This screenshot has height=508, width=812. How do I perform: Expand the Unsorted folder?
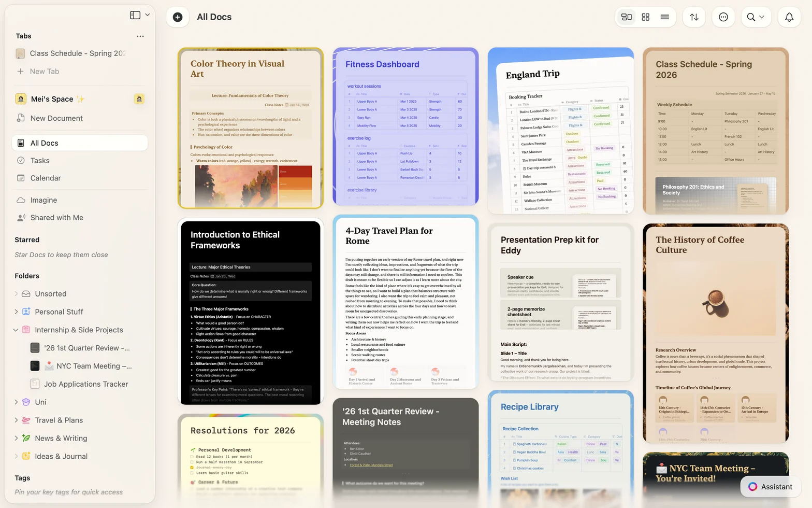(16, 294)
